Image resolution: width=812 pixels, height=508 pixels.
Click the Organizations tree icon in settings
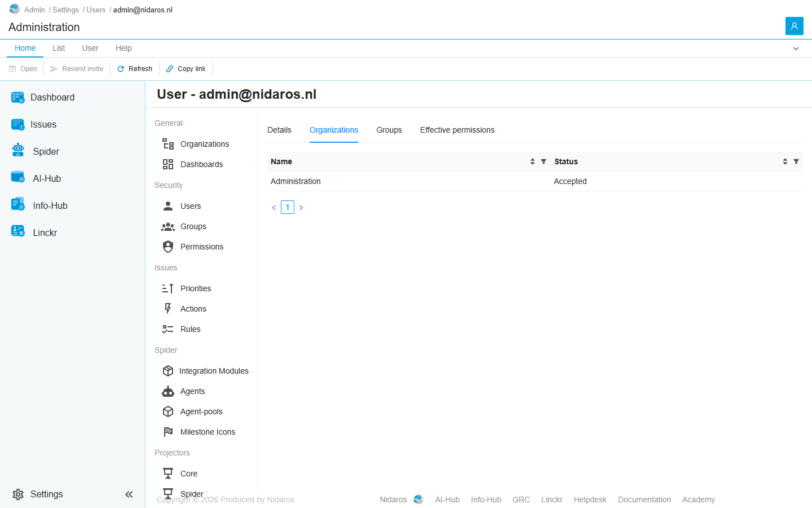[x=168, y=144]
